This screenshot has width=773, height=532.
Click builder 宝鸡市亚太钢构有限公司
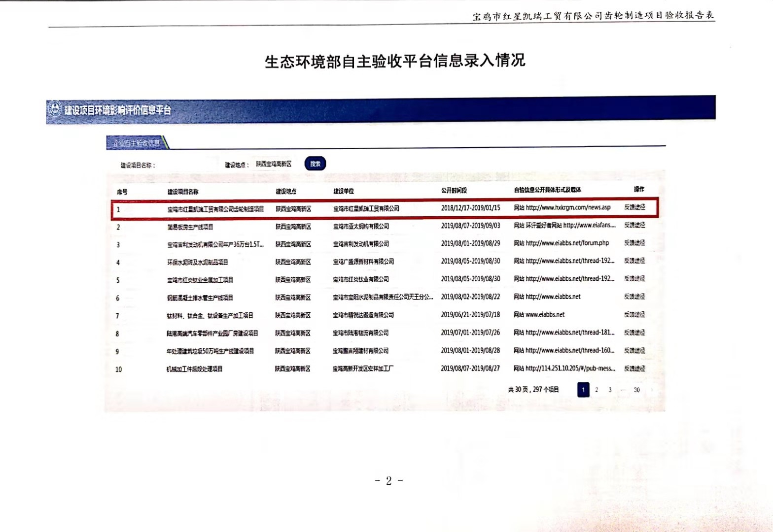click(361, 227)
